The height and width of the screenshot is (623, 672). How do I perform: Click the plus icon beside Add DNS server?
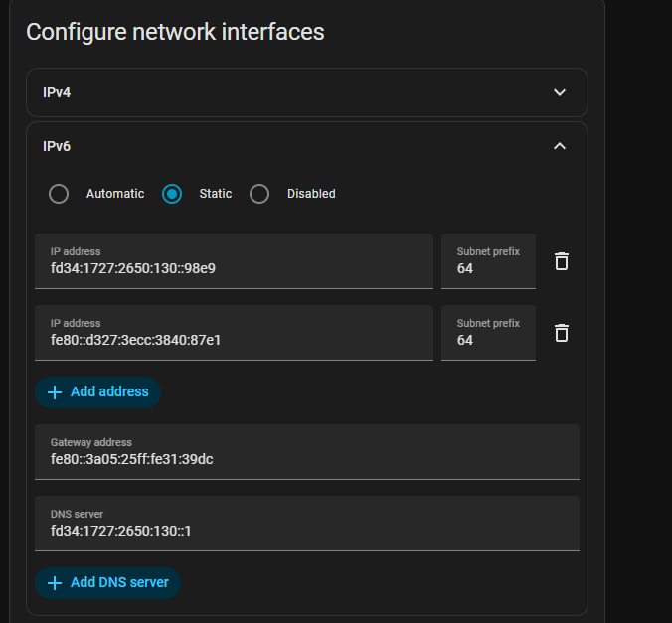[55, 583]
